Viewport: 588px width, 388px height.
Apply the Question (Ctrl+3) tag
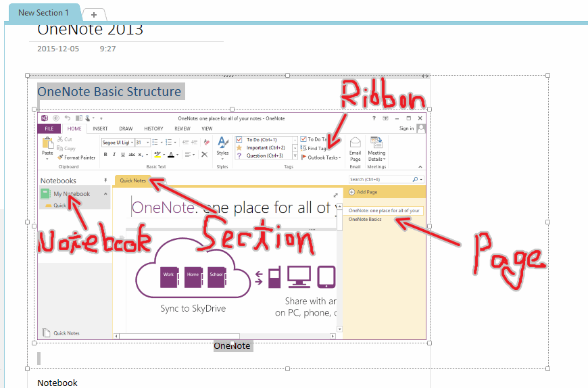click(262, 155)
